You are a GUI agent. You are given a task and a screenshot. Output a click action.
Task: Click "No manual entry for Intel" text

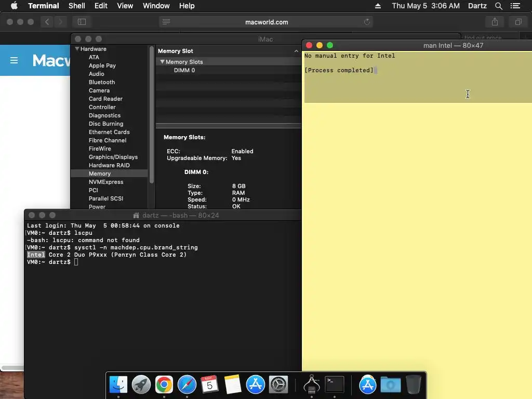(x=350, y=56)
